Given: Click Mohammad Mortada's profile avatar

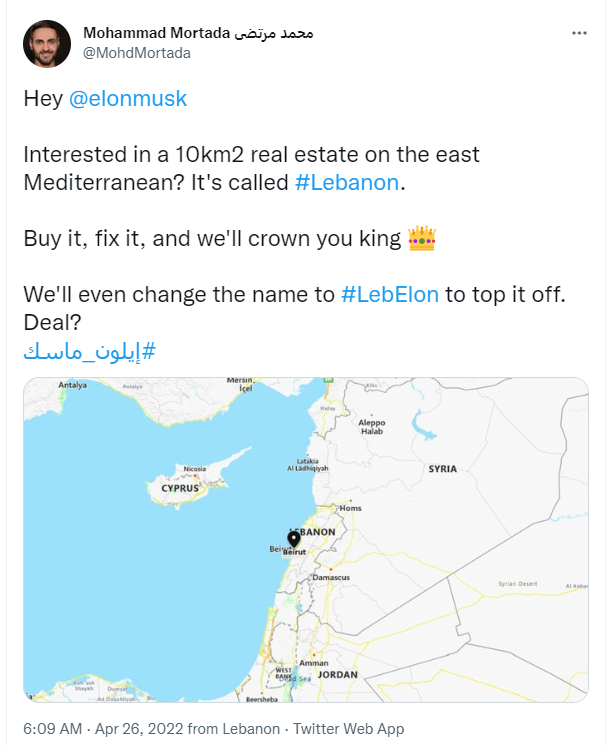Looking at the screenshot, I should pyautogui.click(x=46, y=44).
